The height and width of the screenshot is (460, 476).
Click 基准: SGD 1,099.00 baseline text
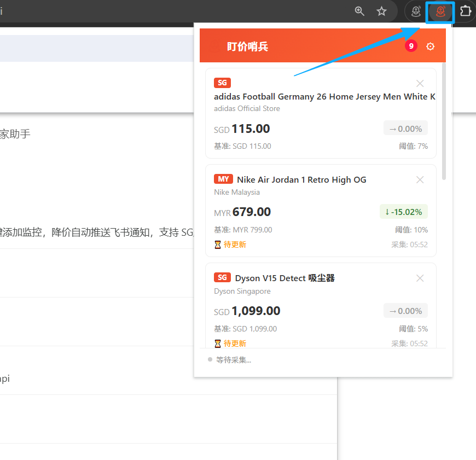pyautogui.click(x=245, y=329)
